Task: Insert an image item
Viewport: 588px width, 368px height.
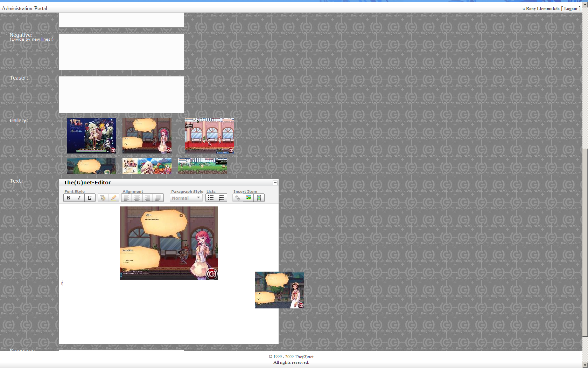Action: tap(248, 198)
